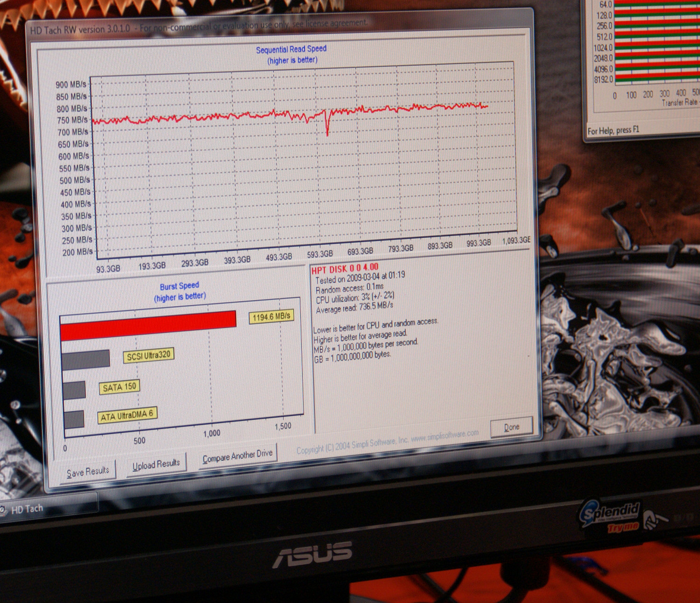Click the Save Results button
Viewport: 700px width, 603px height.
(87, 472)
